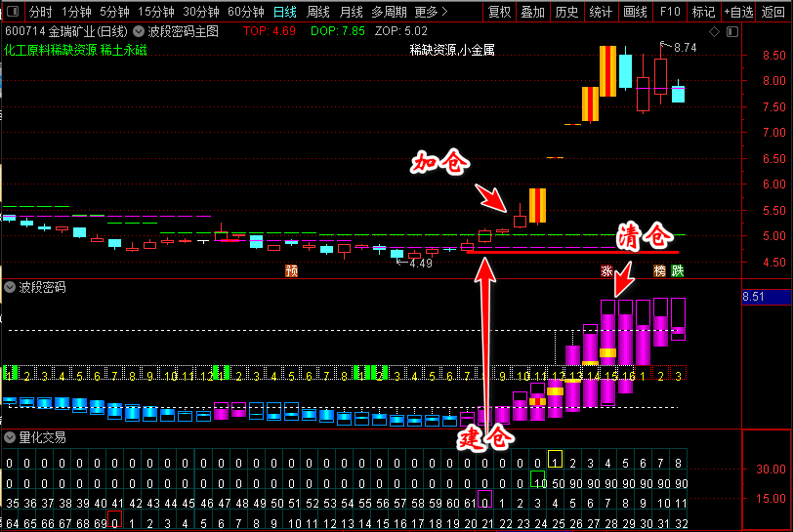Image resolution: width=793 pixels, height=532 pixels.
Task: Click the 返回 back button
Action: tap(773, 12)
